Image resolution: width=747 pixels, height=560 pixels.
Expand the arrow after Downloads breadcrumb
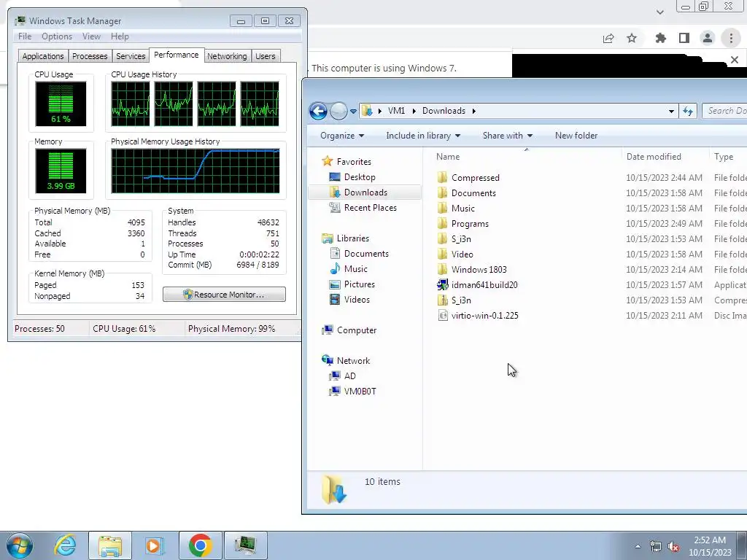[473, 111]
